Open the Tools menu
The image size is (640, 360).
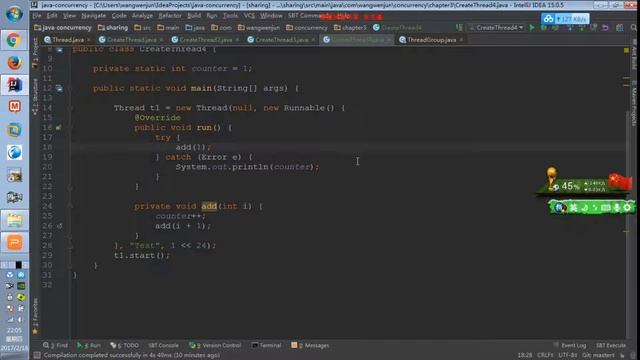[230, 16]
